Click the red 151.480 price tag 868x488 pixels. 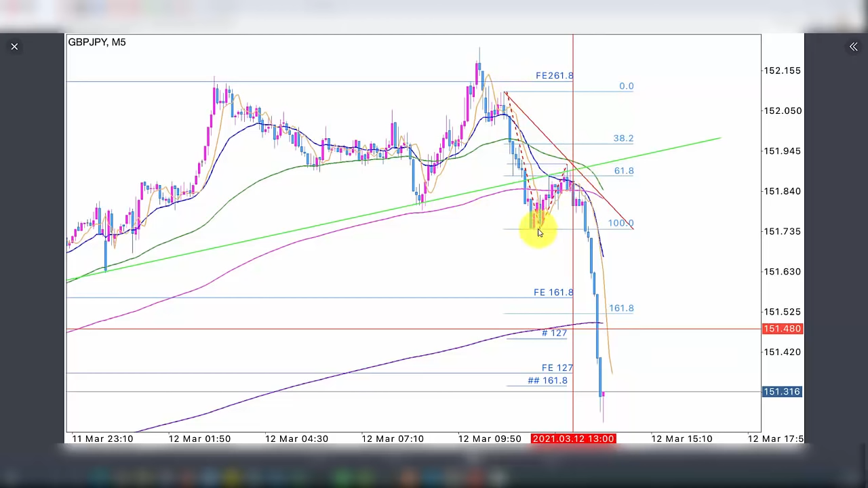(782, 329)
